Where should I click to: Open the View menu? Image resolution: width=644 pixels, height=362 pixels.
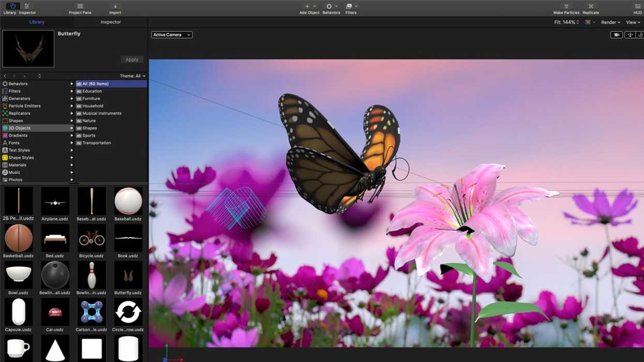[634, 22]
